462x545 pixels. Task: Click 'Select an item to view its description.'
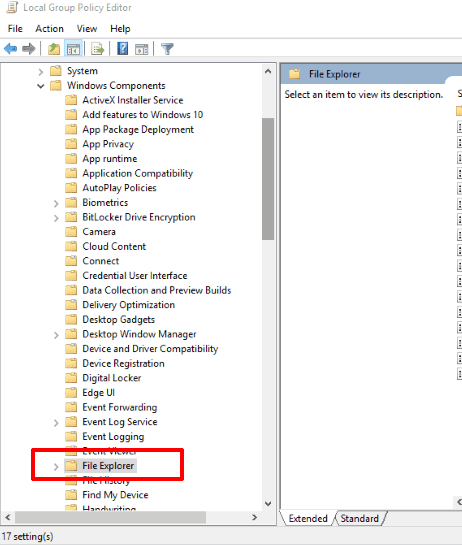coord(364,95)
